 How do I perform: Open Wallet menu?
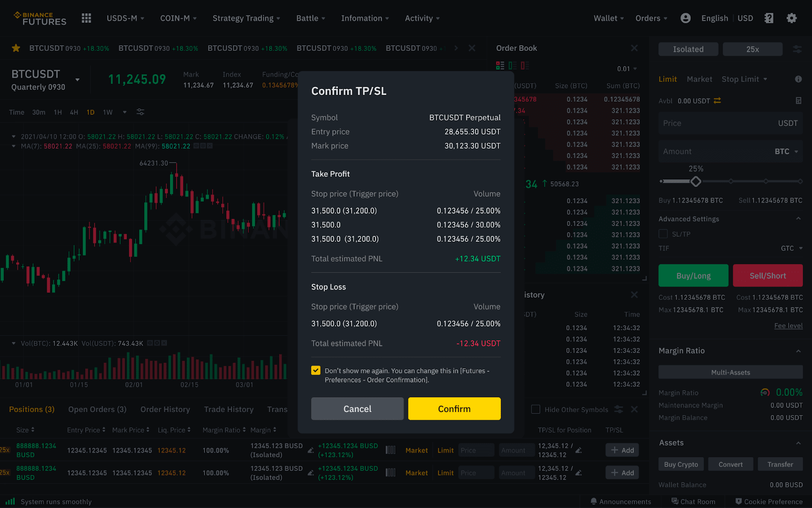point(609,18)
